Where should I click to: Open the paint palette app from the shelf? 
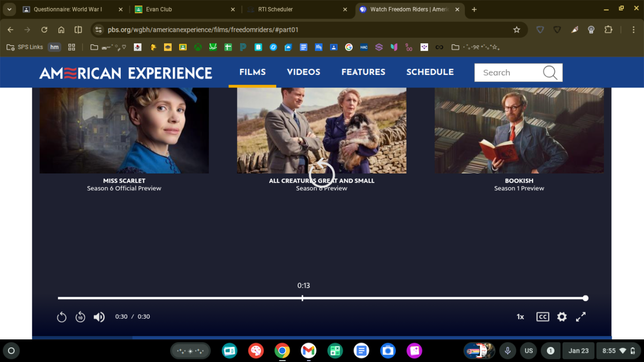pos(256,351)
